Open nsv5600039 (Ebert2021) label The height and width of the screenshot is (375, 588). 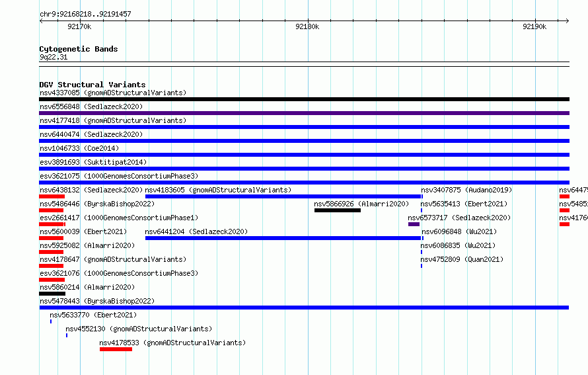click(83, 231)
